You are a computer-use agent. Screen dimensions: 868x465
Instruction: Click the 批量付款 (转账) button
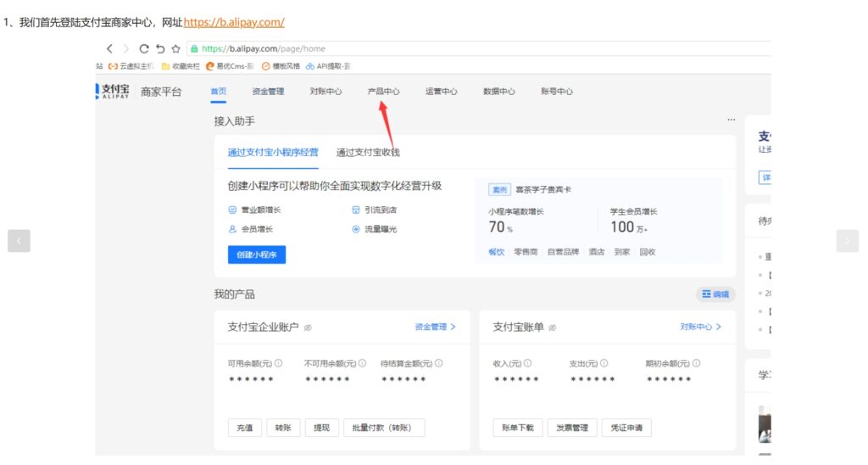384,428
